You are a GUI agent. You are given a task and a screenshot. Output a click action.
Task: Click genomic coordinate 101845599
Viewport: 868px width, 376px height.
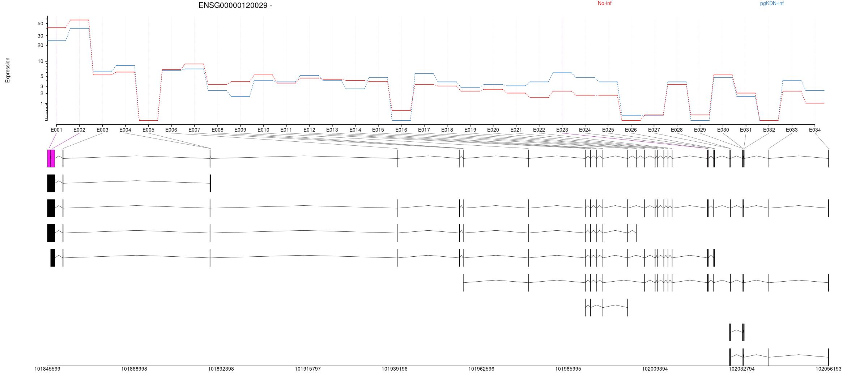[x=47, y=369]
